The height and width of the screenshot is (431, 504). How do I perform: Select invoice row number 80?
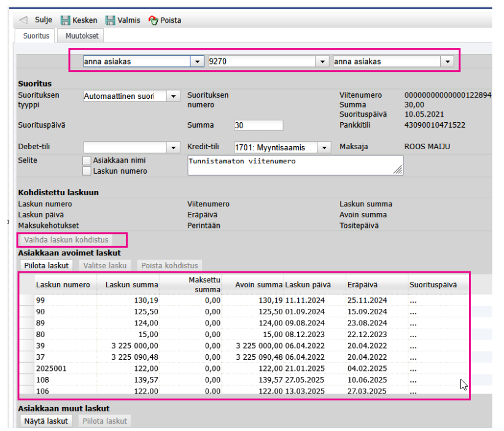pos(244,335)
